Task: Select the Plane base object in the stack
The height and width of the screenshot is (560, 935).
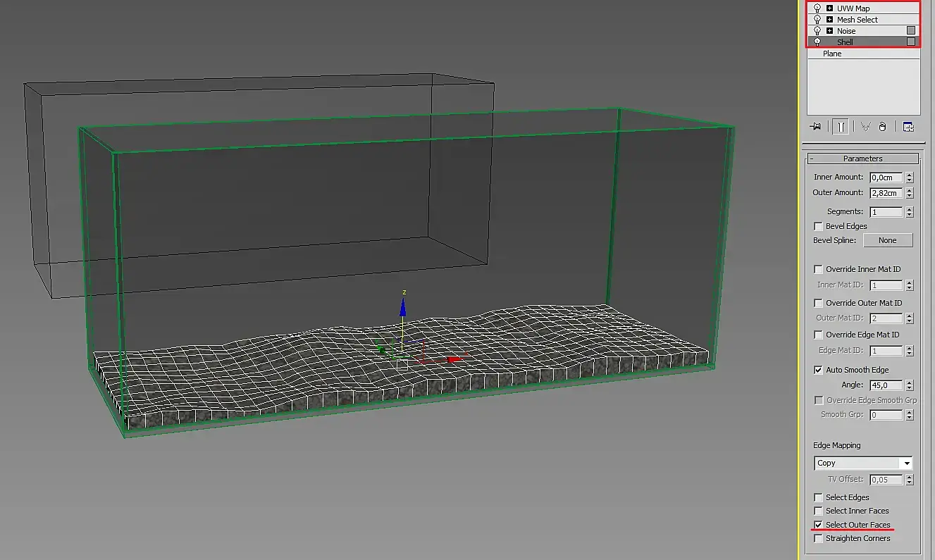Action: (863, 54)
